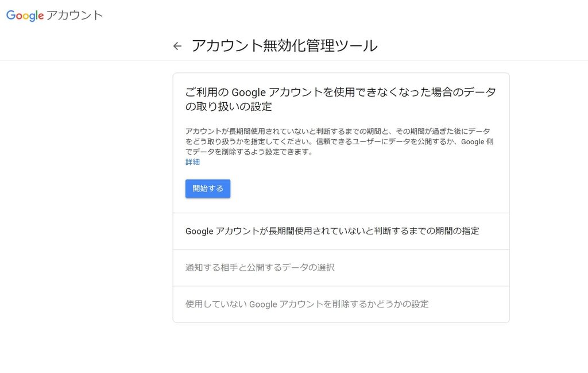Open the Google アカウント logo link
The width and height of the screenshot is (588, 373).
point(55,16)
